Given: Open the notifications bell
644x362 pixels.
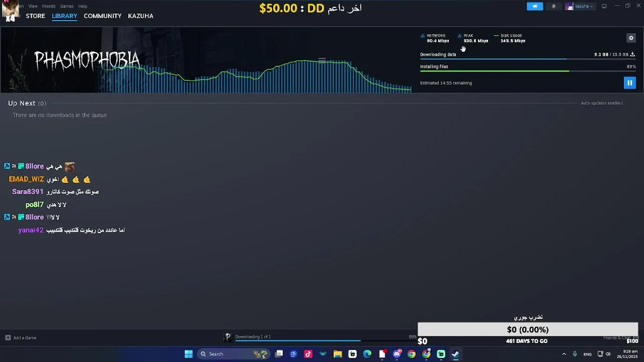Looking at the screenshot, I should tap(554, 6).
